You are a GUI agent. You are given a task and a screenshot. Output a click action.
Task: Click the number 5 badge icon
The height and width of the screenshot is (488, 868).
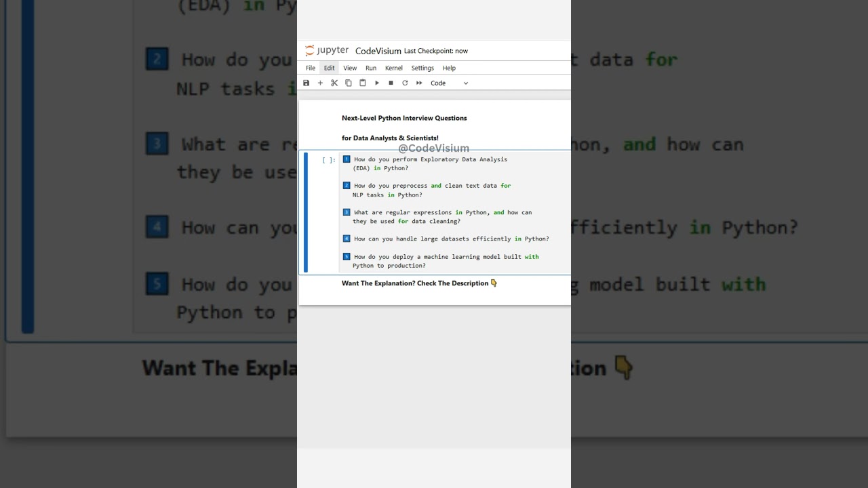347,256
